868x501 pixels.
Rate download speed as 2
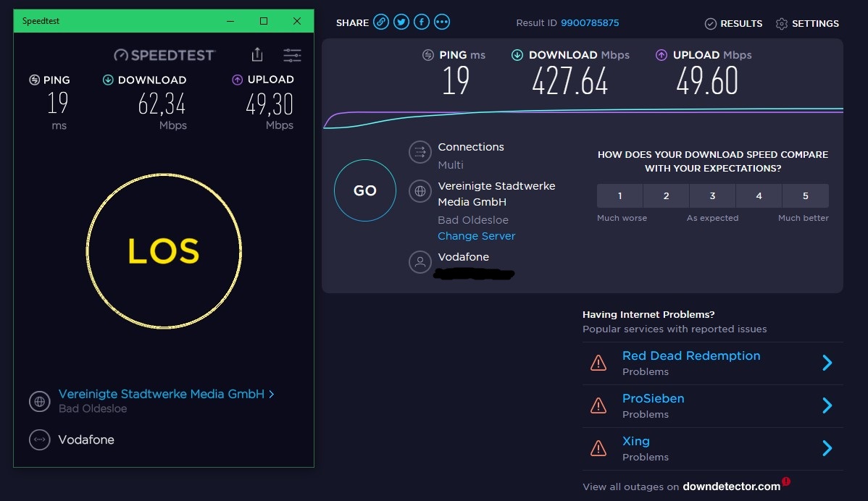click(666, 195)
